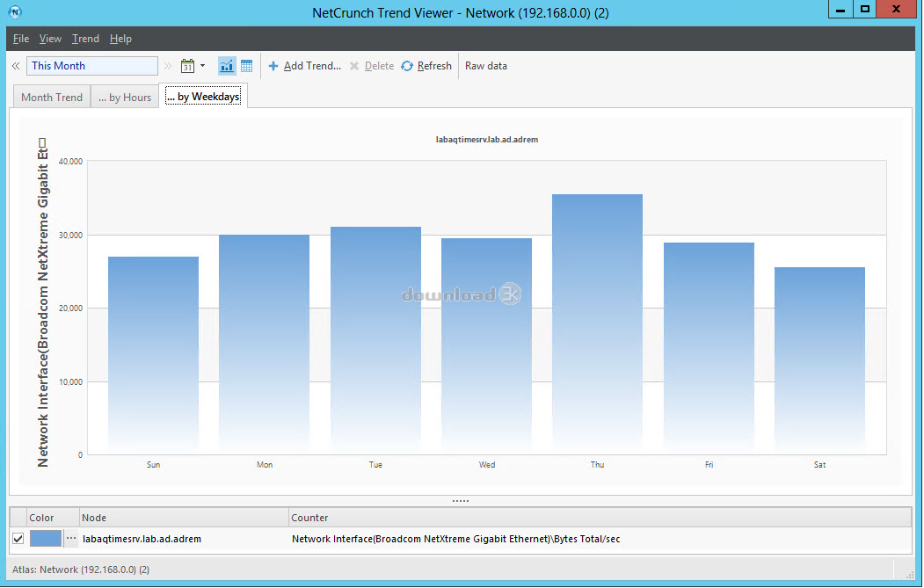Switch to by Hours tab
This screenshot has width=924, height=588.
pos(125,98)
